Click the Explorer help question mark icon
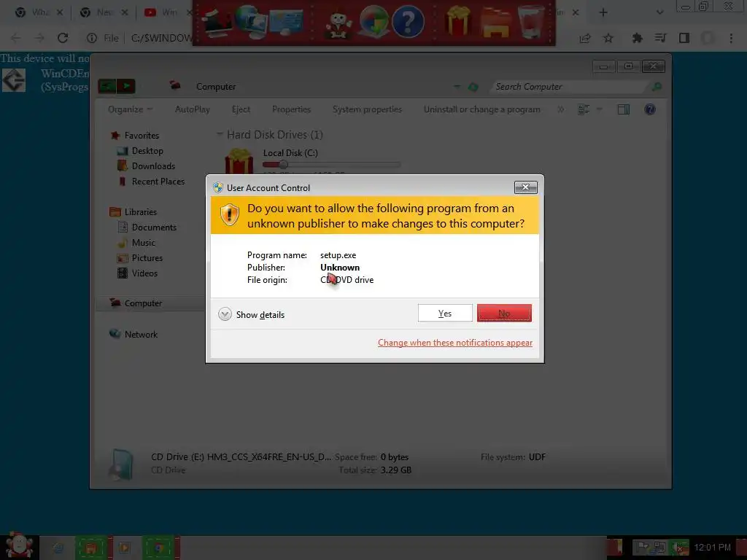This screenshot has height=560, width=747. click(650, 109)
